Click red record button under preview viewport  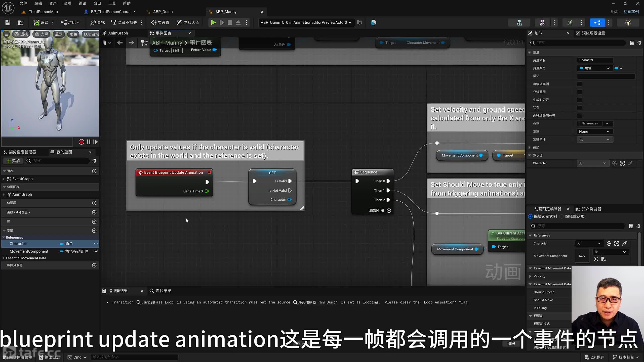tap(81, 142)
